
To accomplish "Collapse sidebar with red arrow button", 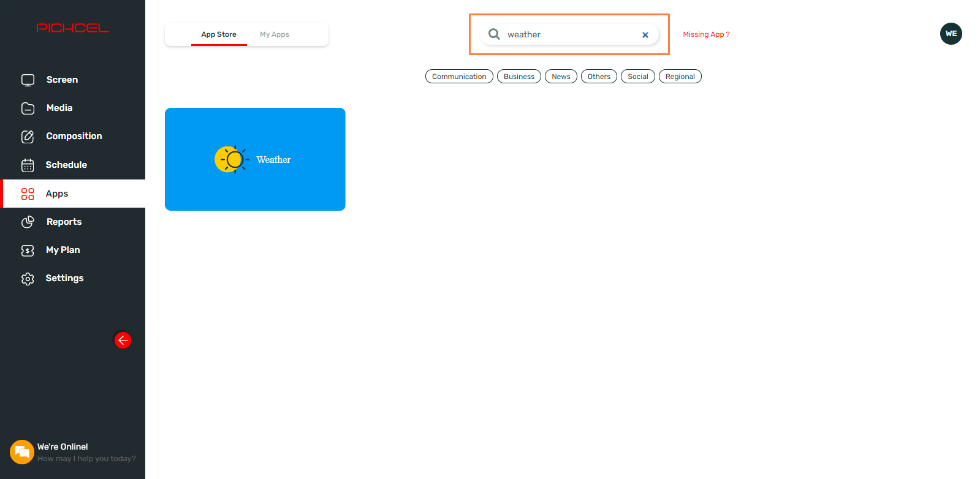I will (123, 340).
